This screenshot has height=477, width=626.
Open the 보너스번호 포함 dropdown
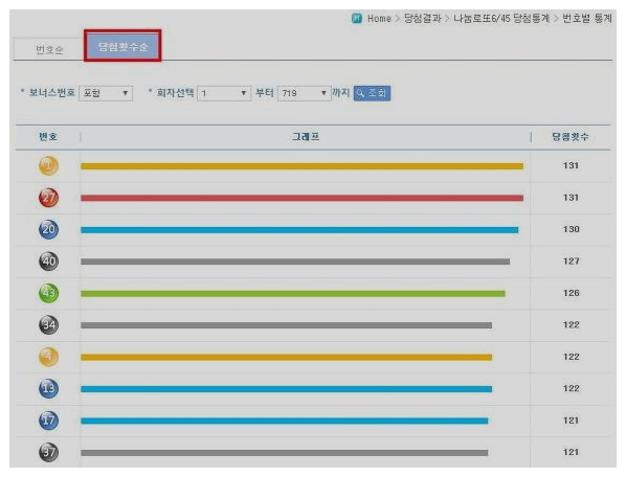(106, 93)
